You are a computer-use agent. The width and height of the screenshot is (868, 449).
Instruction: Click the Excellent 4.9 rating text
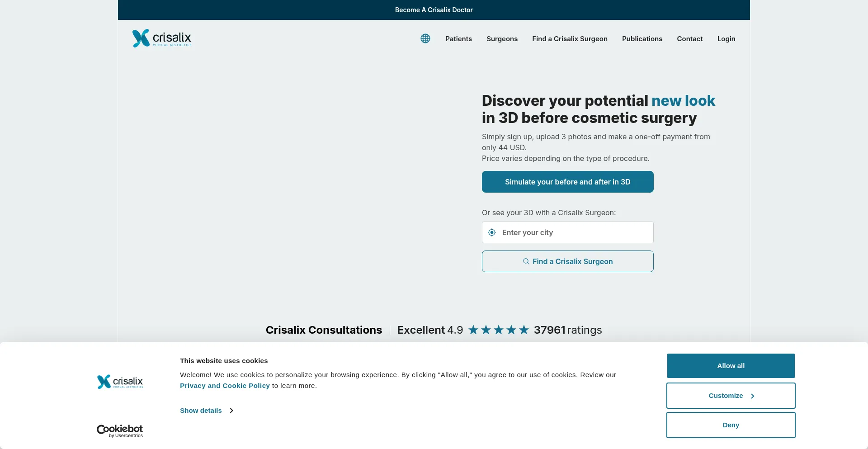(430, 330)
